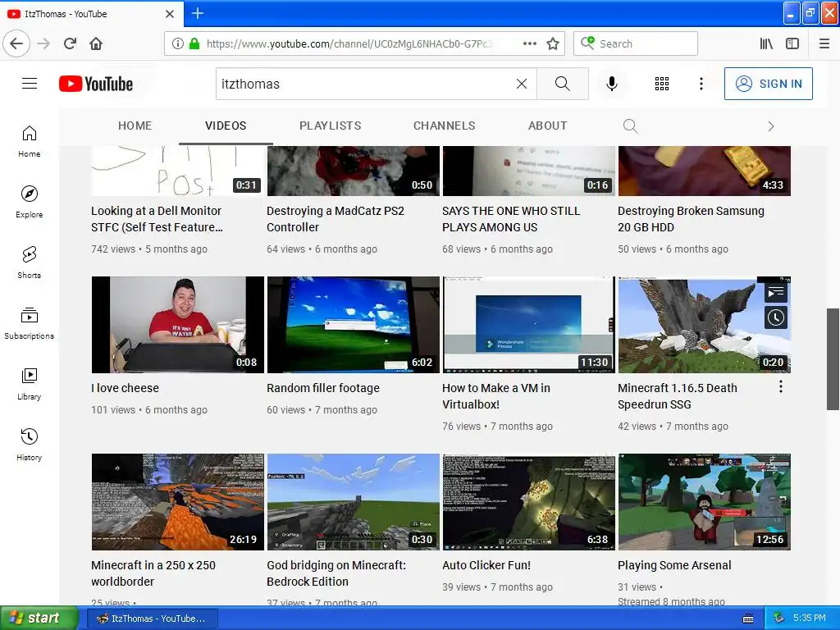Click the Virtualbox VM tutorial thumbnail
The width and height of the screenshot is (840, 630).
click(x=529, y=325)
